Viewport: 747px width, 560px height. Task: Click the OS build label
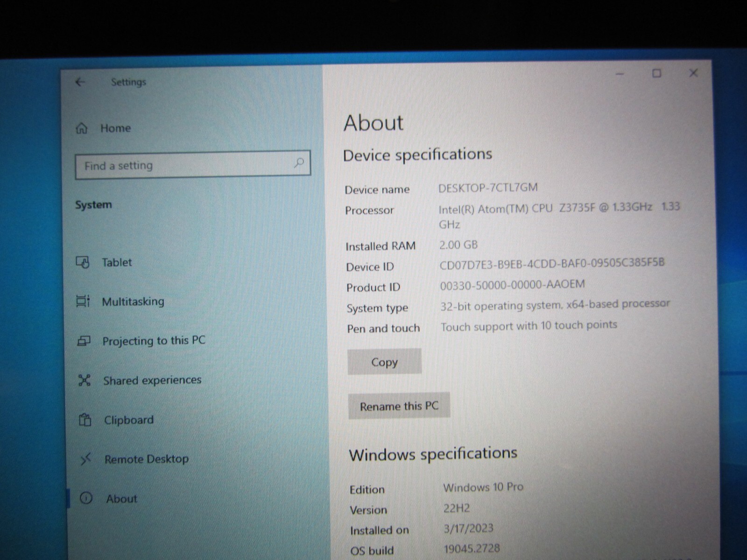(372, 551)
